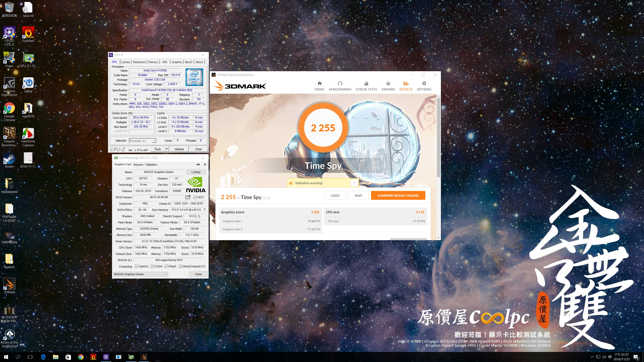Screen dimensions: 644x362
Task: Open the Action Center notification icon
Action: pyautogui.click(x=636, y=357)
